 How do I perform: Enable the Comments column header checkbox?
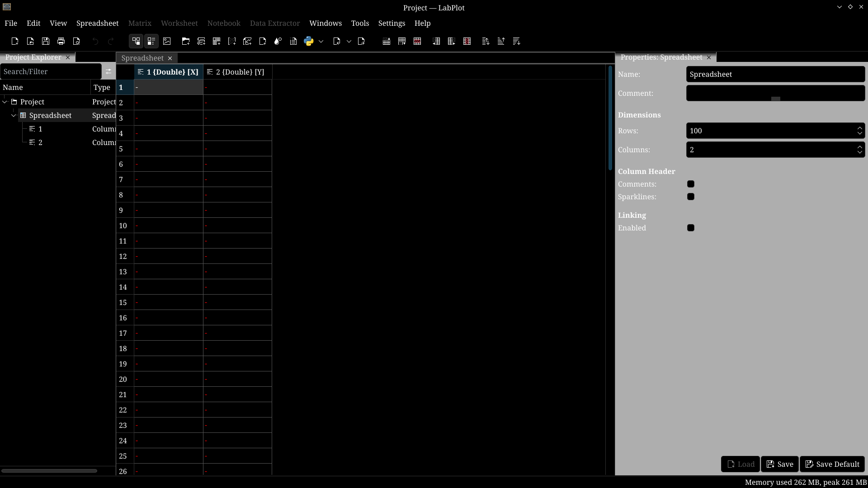(690, 184)
